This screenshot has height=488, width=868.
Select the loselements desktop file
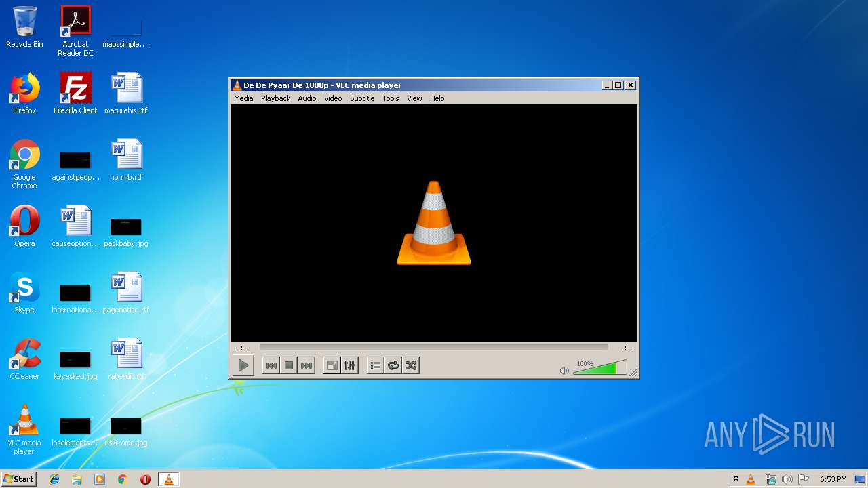(x=75, y=432)
